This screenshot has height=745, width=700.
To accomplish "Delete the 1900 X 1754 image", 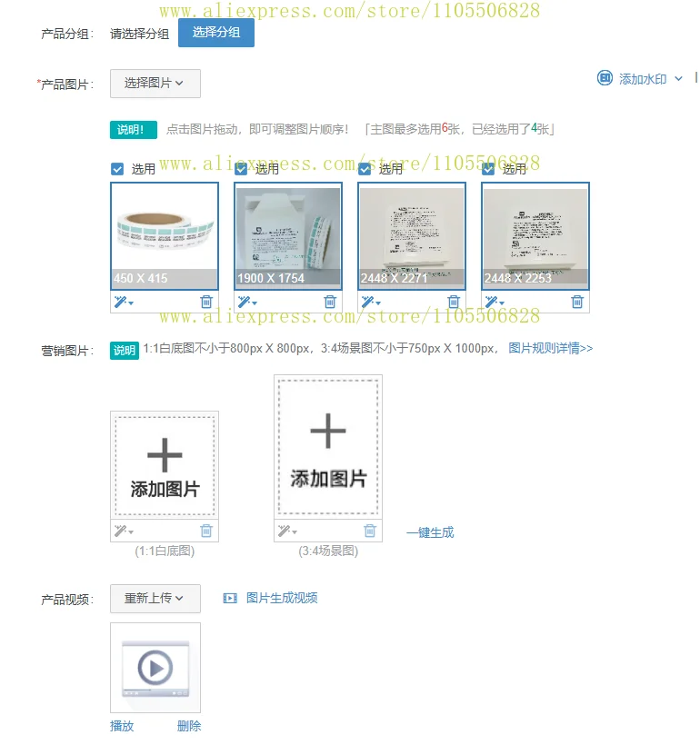I will click(330, 302).
